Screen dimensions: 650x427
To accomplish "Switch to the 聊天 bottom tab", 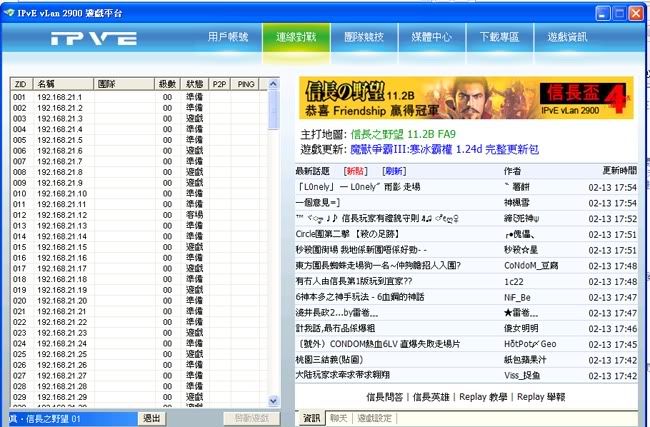I will coord(339,418).
